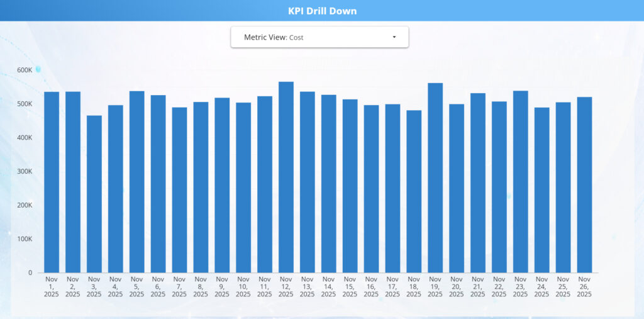Pick the Nov 9, 2025 bar
Viewport: 644px width, 319px height.
[x=222, y=185]
